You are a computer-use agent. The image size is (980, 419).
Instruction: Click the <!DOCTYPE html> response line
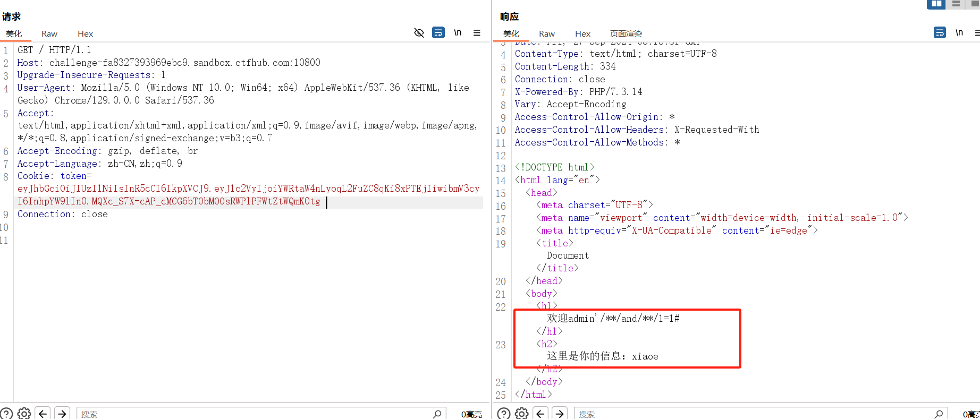tap(555, 168)
